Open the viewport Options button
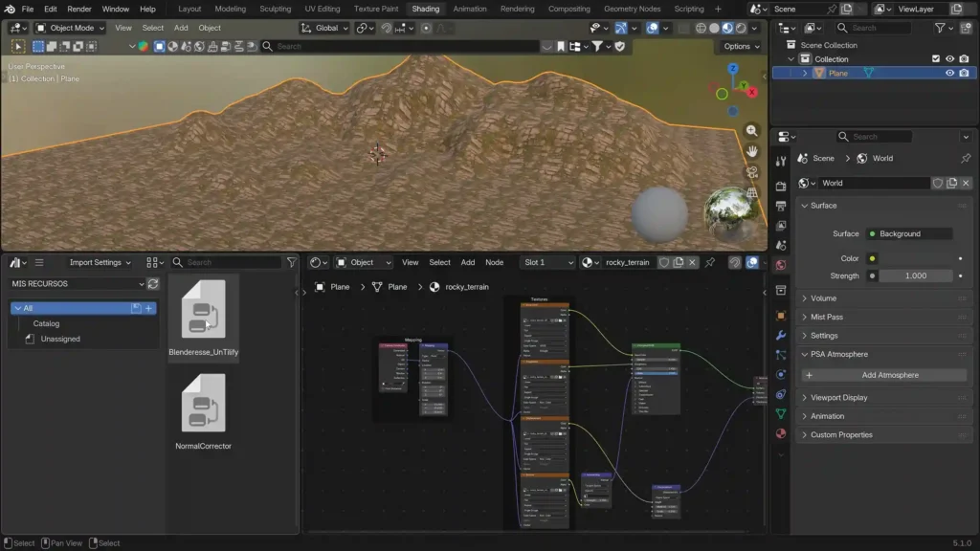Image resolution: width=980 pixels, height=551 pixels. (742, 46)
